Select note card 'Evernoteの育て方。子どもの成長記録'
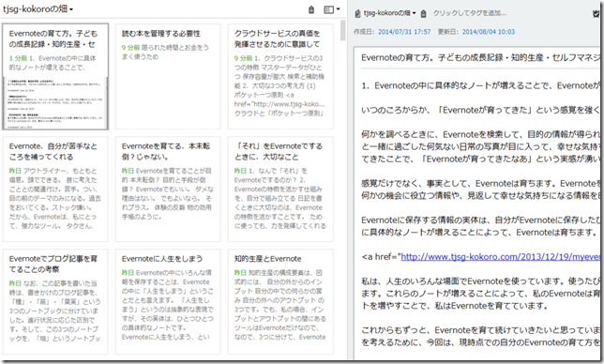 55,76
